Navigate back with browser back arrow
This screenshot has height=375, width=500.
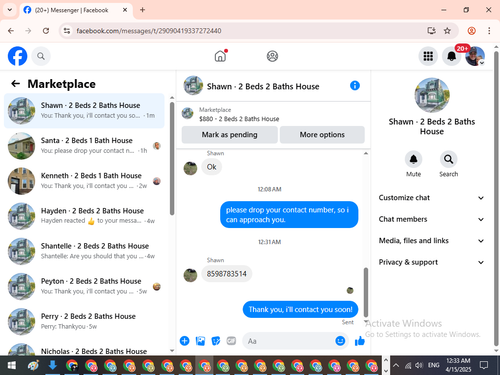click(11, 31)
